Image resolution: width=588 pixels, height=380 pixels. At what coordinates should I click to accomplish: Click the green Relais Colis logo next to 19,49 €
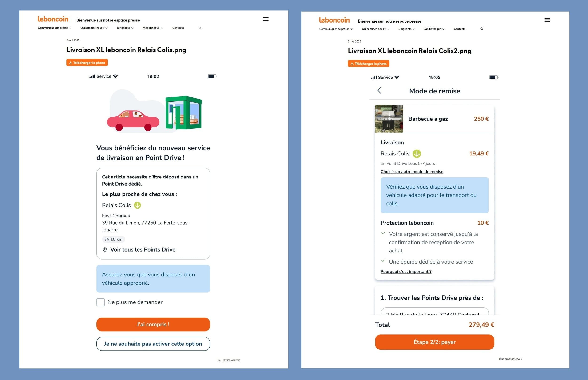(x=417, y=154)
